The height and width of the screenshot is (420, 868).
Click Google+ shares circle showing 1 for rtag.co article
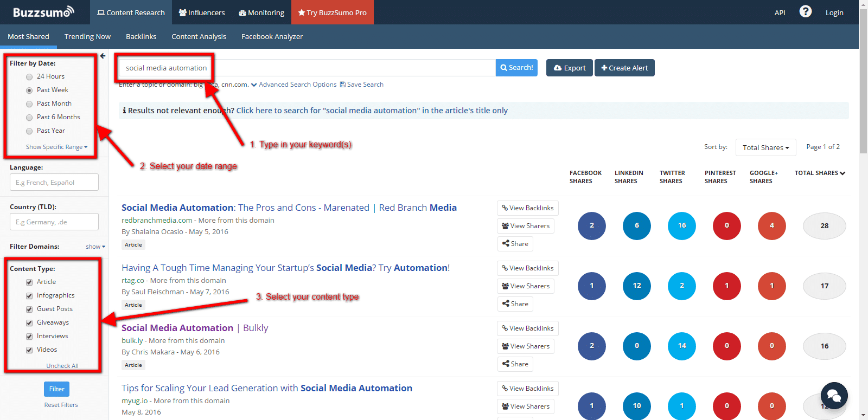pos(772,286)
